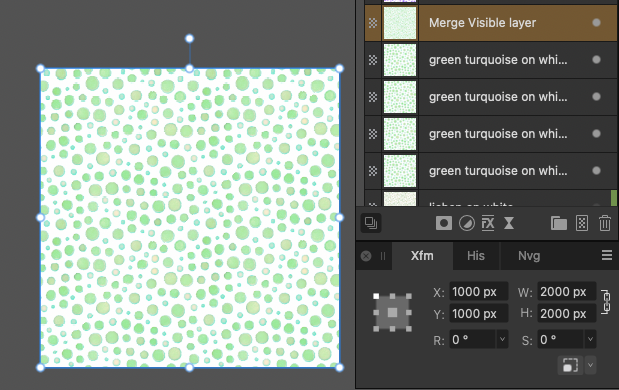The image size is (619, 390).
Task: Open the Shear angle dropdown
Action: coord(590,339)
